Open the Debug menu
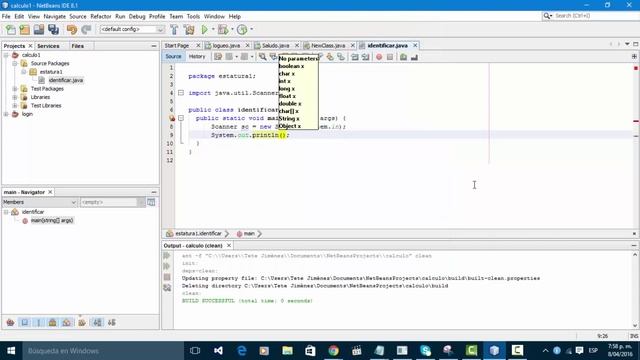Image resolution: width=640 pixels, height=360 pixels. click(x=137, y=16)
